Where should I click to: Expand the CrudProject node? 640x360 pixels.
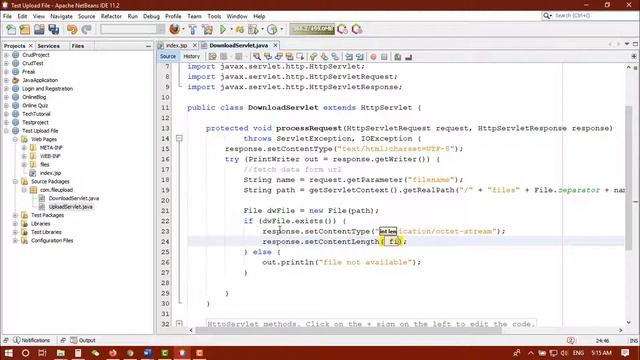click(x=6, y=55)
